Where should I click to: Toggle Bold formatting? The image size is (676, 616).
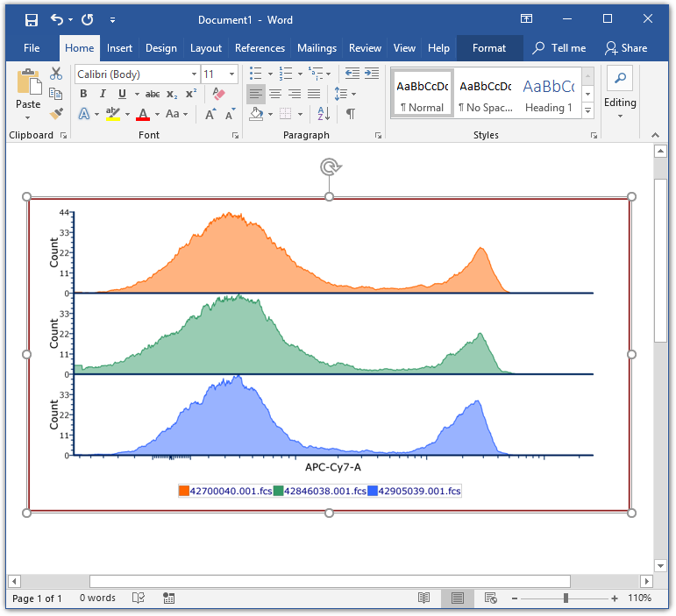[83, 94]
